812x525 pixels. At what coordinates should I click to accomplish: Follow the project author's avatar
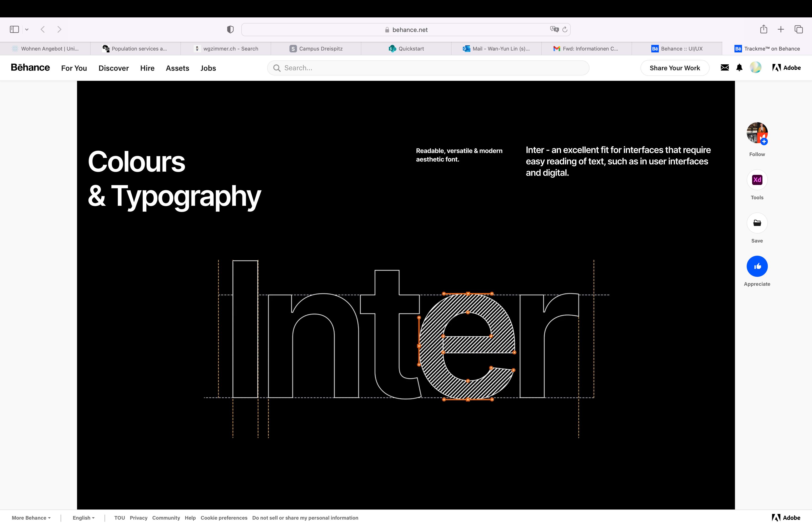tap(757, 133)
